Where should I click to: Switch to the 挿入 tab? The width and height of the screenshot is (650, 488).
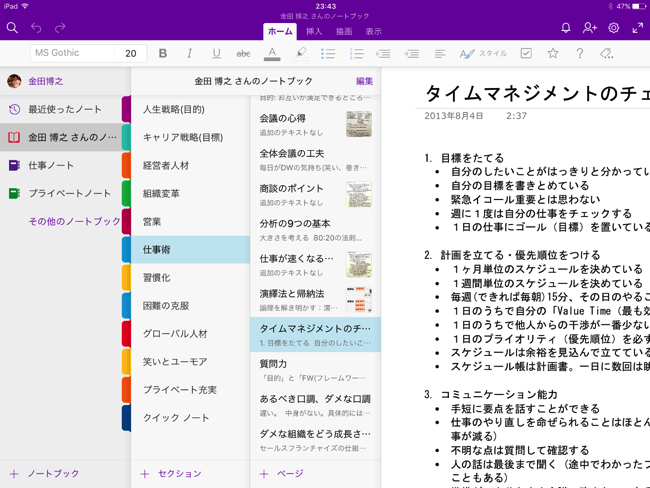pos(314,32)
